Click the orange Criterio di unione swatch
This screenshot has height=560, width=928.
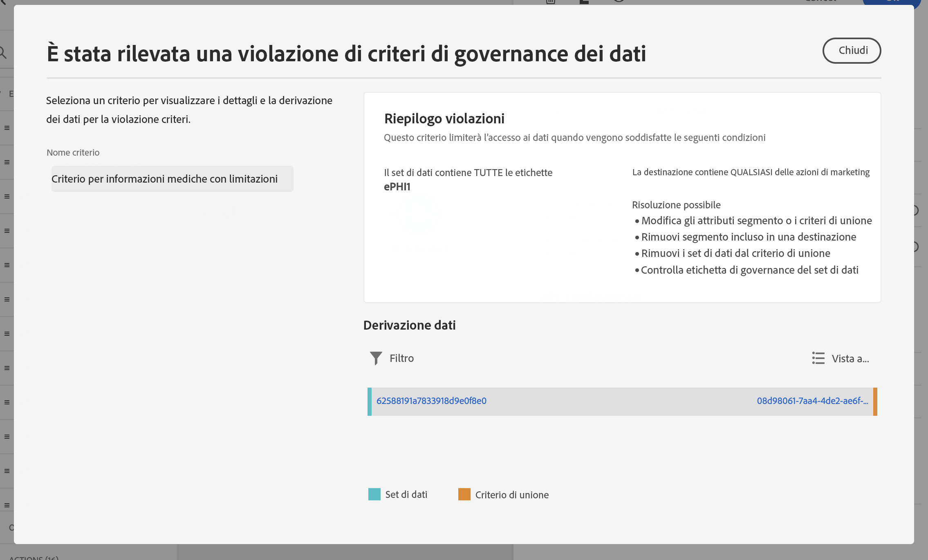464,494
